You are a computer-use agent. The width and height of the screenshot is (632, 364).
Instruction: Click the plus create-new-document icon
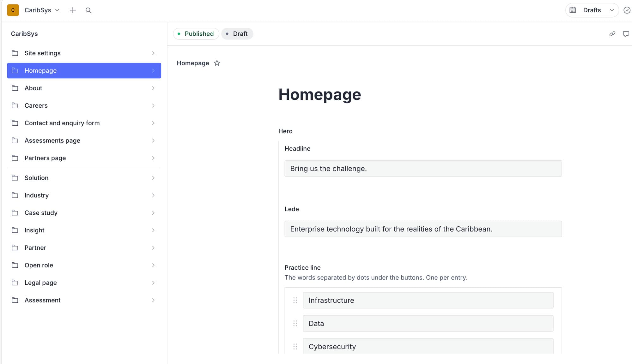[x=73, y=10]
